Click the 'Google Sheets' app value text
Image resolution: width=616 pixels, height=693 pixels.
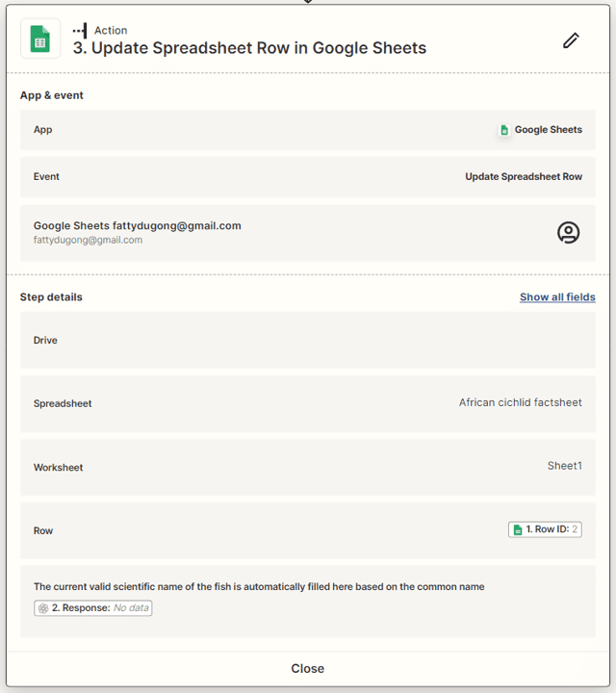coord(548,130)
